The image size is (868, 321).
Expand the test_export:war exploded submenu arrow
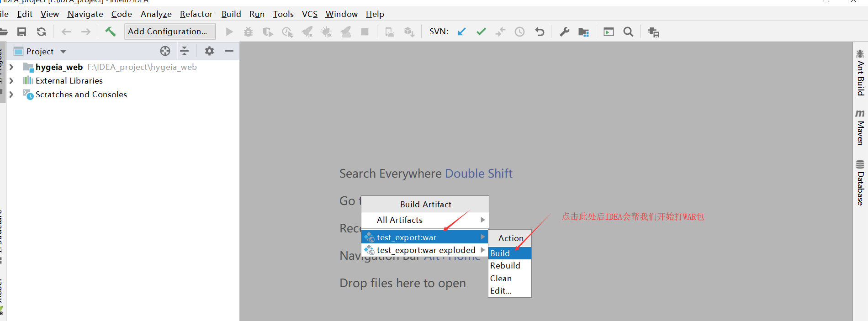click(482, 250)
